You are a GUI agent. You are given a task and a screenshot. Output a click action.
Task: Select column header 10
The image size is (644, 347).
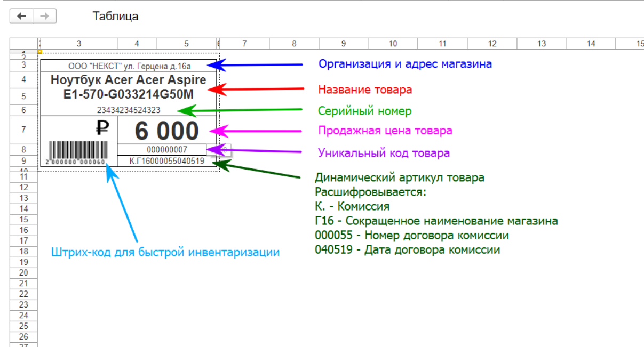[393, 44]
